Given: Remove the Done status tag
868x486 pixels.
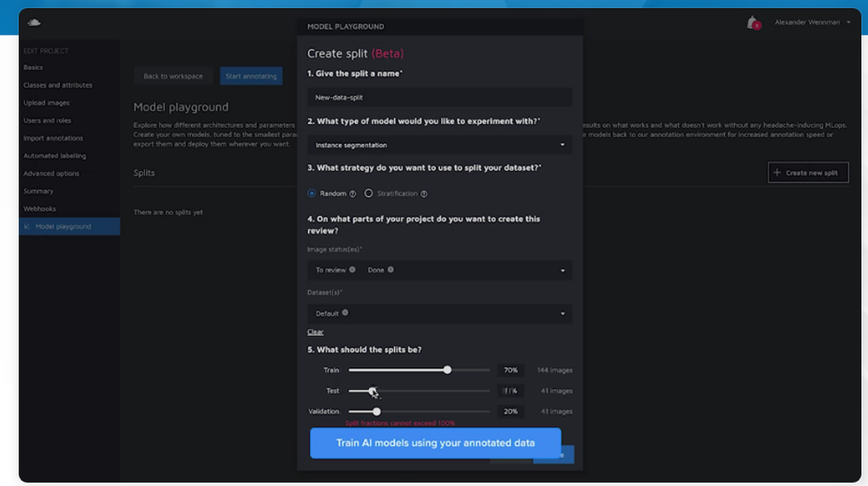Looking at the screenshot, I should 391,270.
